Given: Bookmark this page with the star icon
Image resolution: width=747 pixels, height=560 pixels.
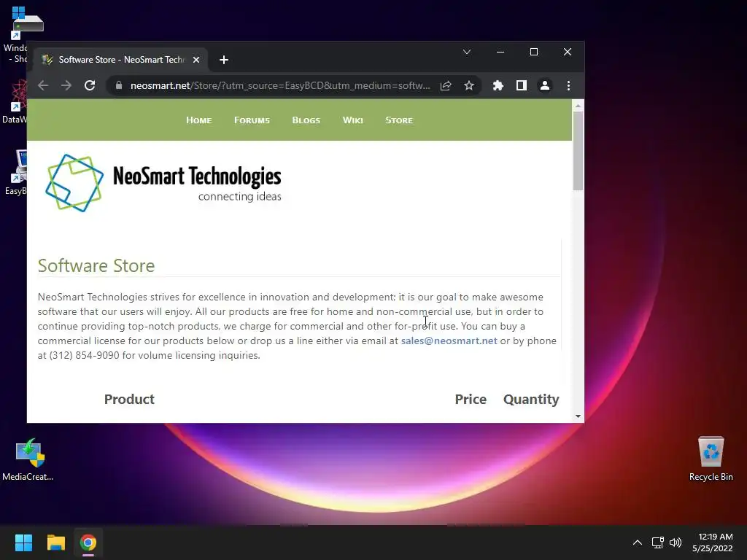Looking at the screenshot, I should click(x=469, y=86).
